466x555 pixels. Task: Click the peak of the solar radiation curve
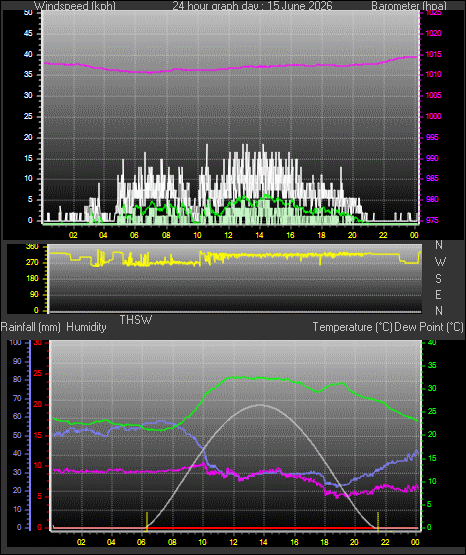point(260,405)
